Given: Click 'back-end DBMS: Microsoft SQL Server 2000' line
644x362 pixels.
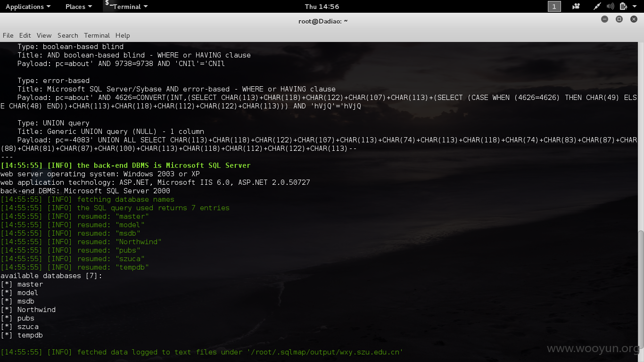Looking at the screenshot, I should click(85, 191).
